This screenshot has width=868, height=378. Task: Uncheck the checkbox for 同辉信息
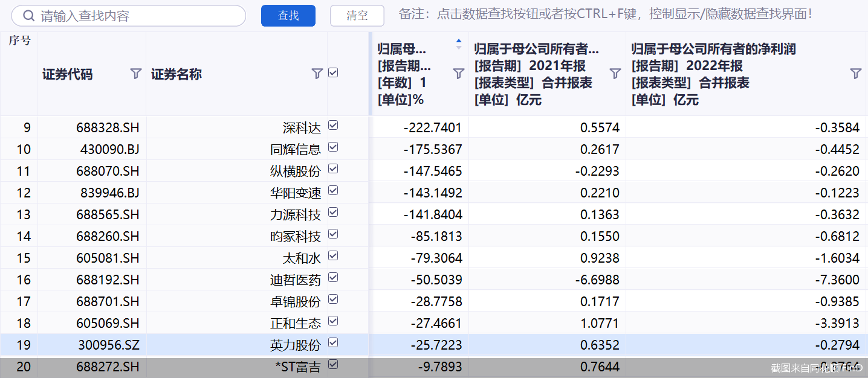(x=333, y=147)
